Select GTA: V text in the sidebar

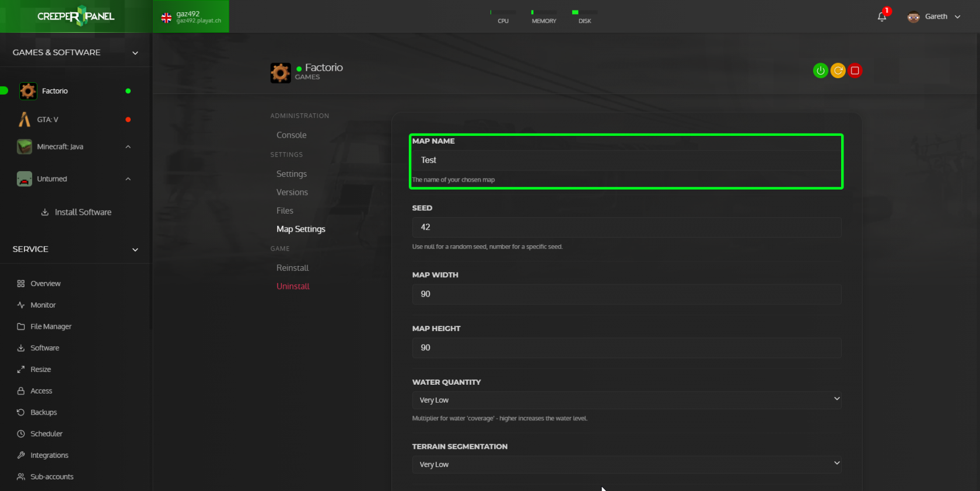click(x=48, y=120)
